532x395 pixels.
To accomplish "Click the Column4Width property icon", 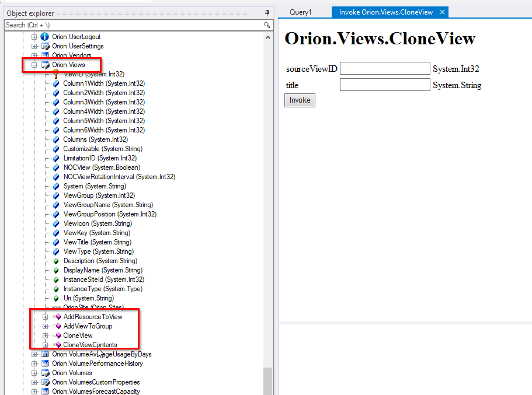I will tap(56, 111).
